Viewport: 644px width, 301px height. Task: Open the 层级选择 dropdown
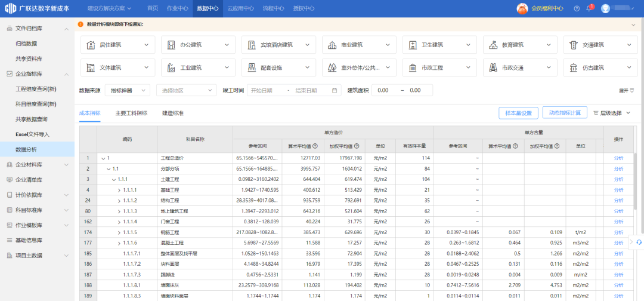pyautogui.click(x=612, y=113)
